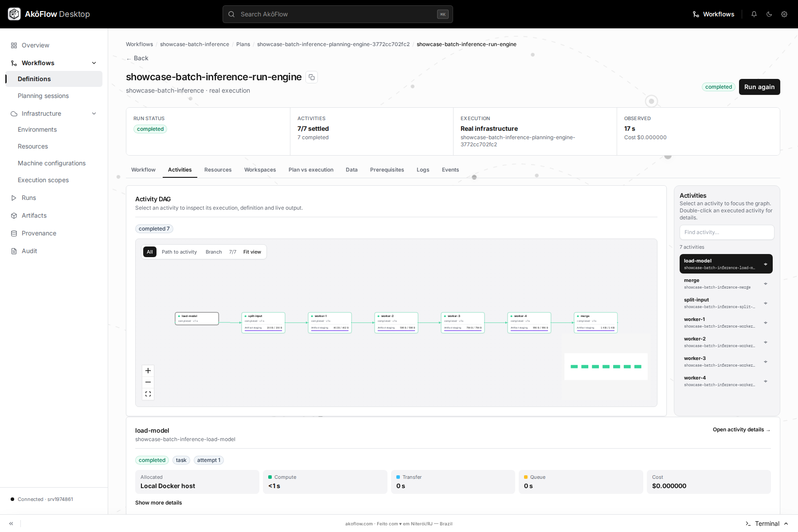
Task: Toggle dark mode with the moon icon
Action: (x=769, y=14)
